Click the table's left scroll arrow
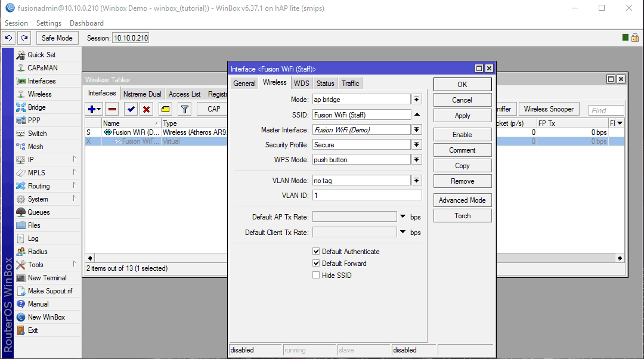The height and width of the screenshot is (359, 644). [x=90, y=258]
